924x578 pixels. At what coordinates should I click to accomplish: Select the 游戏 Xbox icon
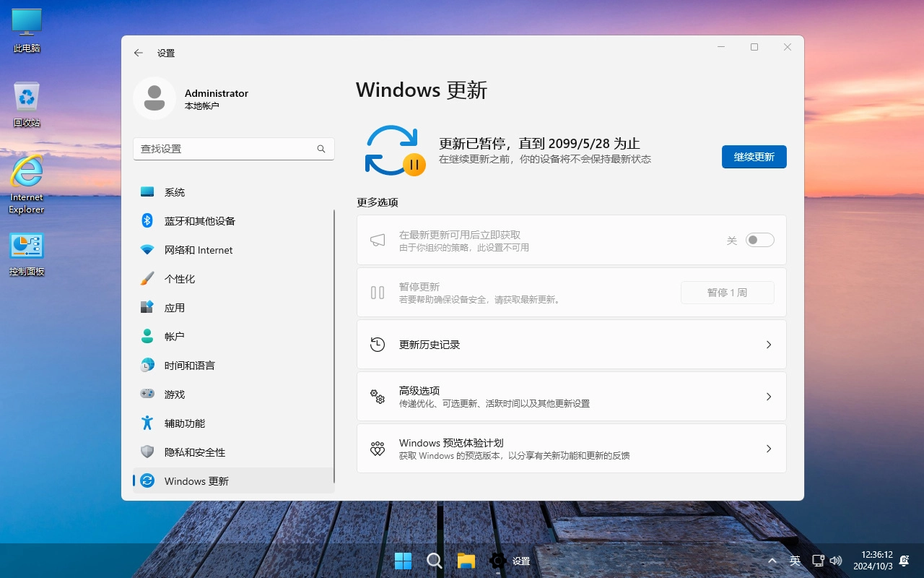pos(147,394)
